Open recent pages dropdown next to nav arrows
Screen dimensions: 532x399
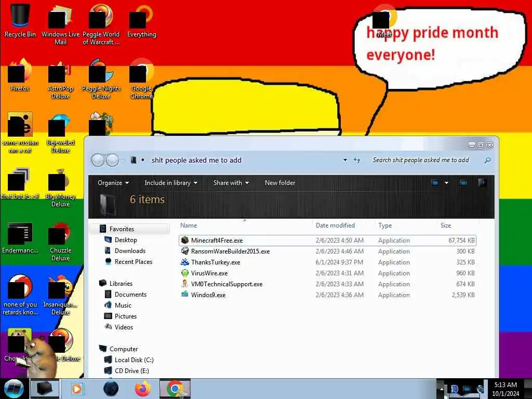tap(123, 160)
